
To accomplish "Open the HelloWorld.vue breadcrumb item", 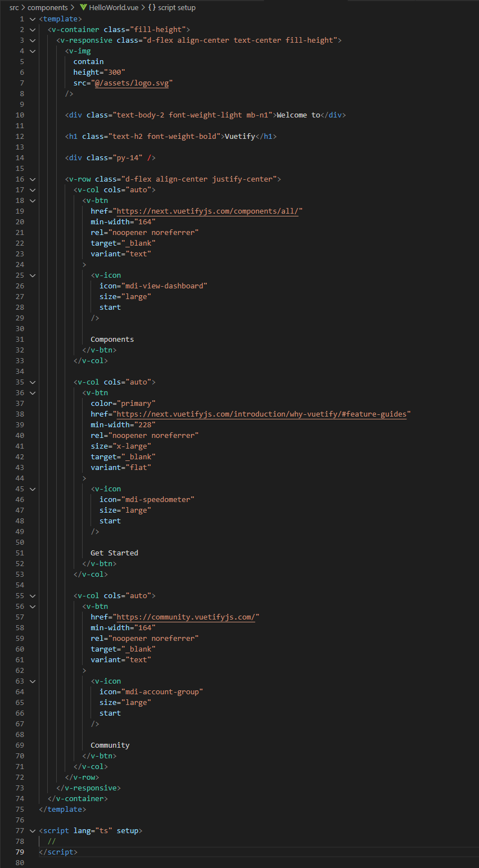I will (114, 8).
